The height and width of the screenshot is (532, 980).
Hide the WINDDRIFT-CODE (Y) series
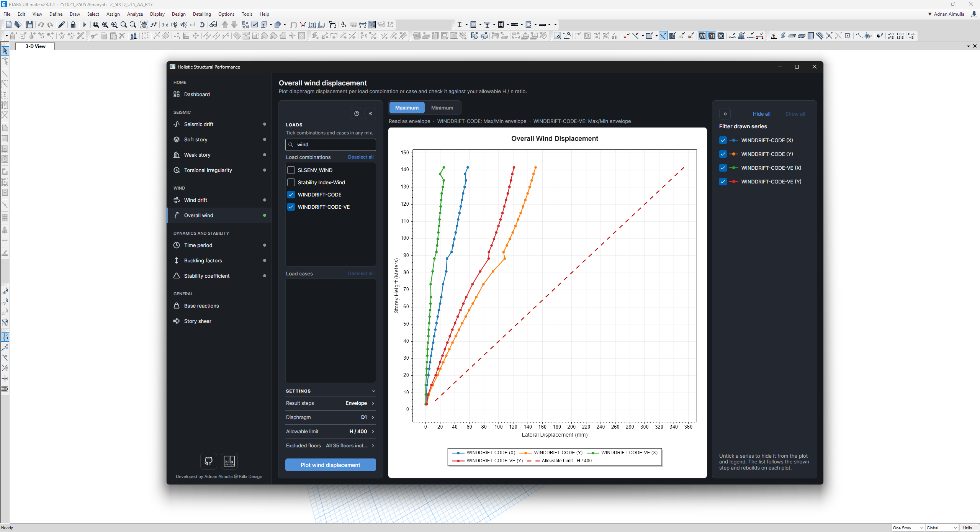coord(723,154)
